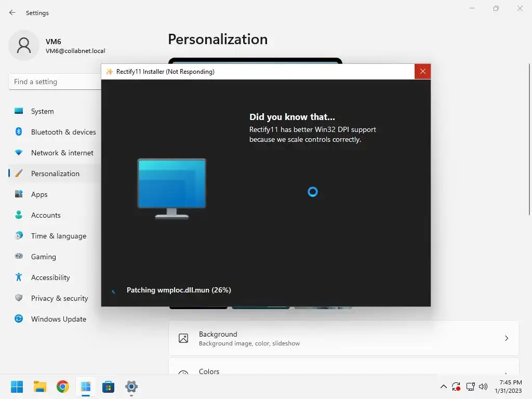The image size is (532, 399).
Task: Click the VM6 user avatar icon
Action: coord(24,45)
